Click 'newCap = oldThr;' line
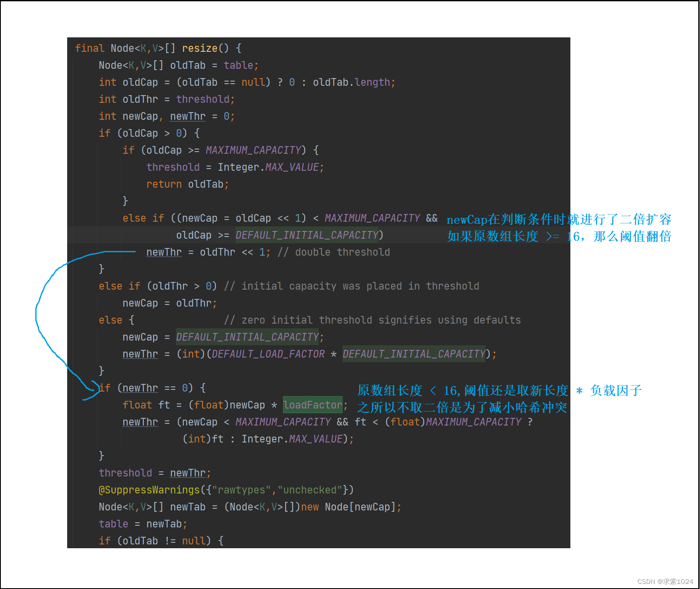The height and width of the screenshot is (589, 700). [170, 303]
